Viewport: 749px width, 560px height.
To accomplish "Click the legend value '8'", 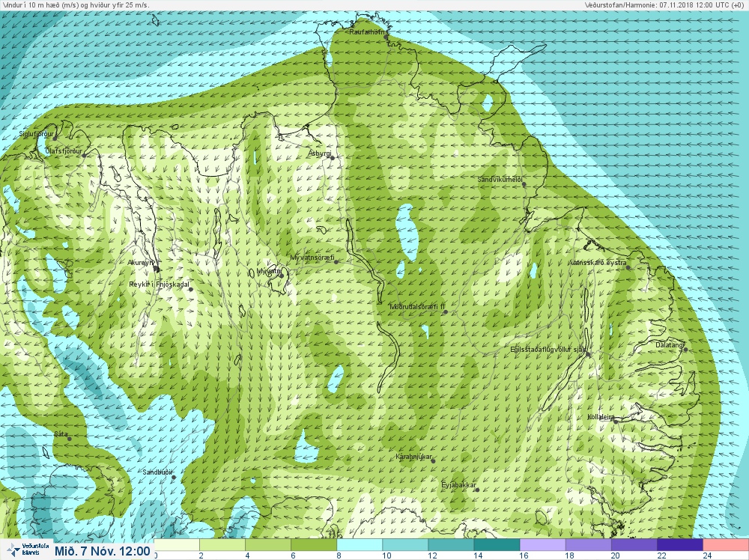I will [339, 556].
